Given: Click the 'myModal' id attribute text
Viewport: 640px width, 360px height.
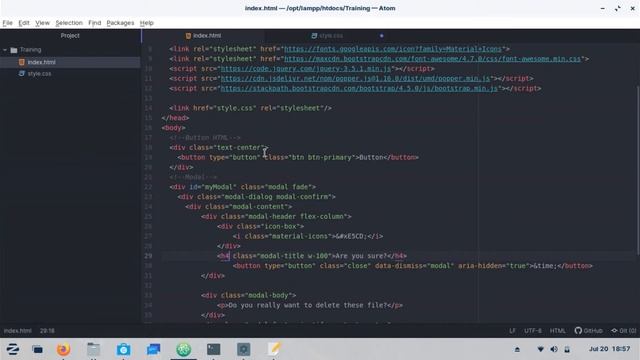Looking at the screenshot, I should click(219, 187).
